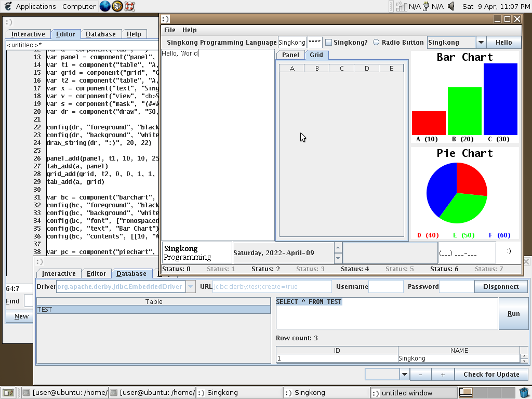Open the File menu
This screenshot has width=532, height=399.
click(169, 30)
